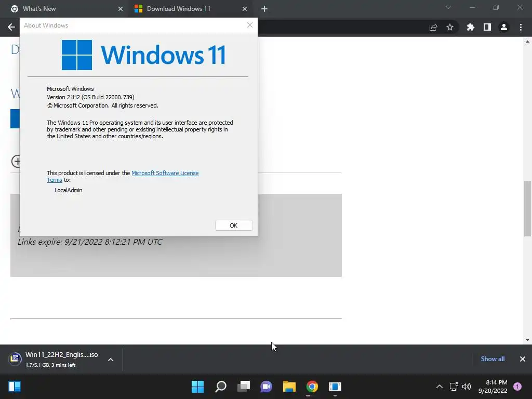Open tab search chevron in title bar
The image size is (532, 399).
(448, 7)
